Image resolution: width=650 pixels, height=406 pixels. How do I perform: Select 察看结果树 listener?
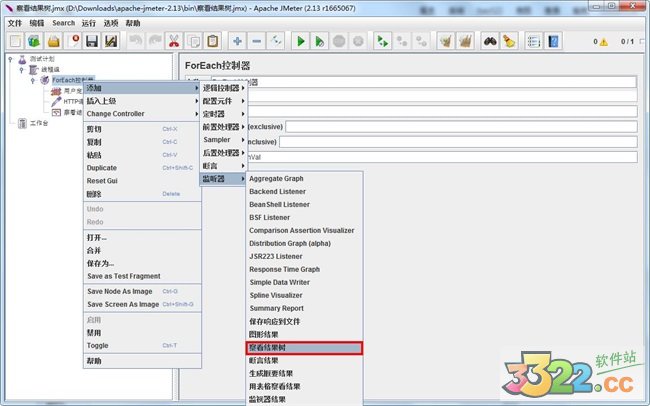click(304, 348)
